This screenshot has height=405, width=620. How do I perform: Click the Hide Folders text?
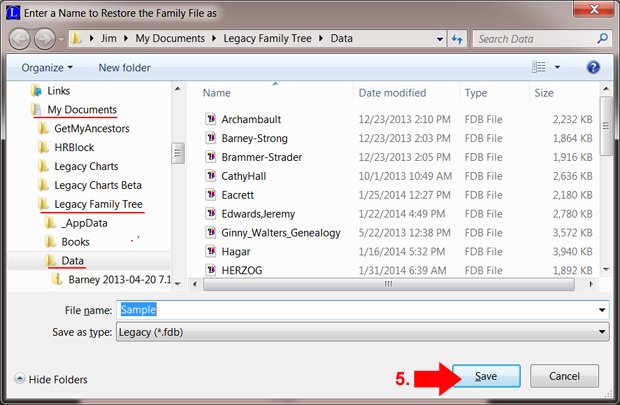pyautogui.click(x=58, y=379)
